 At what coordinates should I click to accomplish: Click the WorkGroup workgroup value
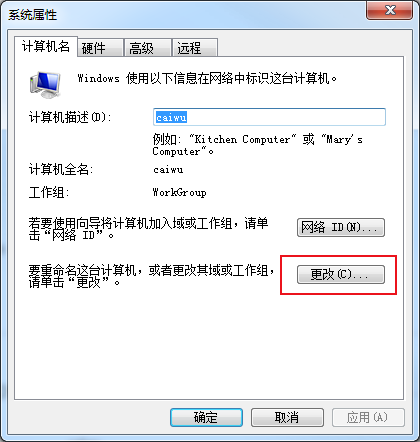coord(179,192)
